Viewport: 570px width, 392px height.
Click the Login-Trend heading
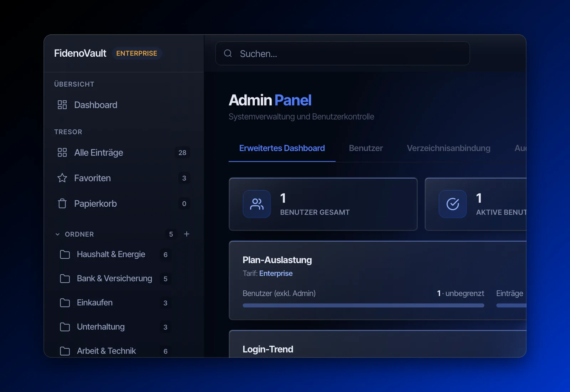(x=268, y=349)
